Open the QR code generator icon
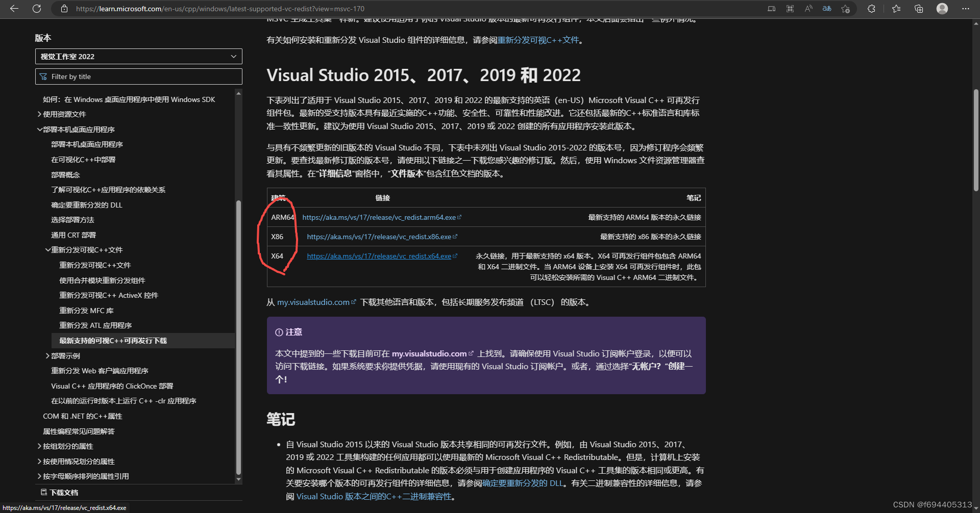 pyautogui.click(x=790, y=9)
